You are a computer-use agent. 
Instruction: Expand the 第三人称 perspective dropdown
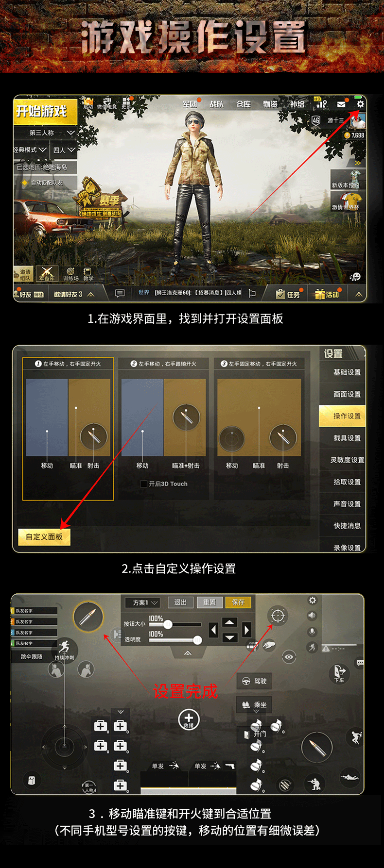45,133
